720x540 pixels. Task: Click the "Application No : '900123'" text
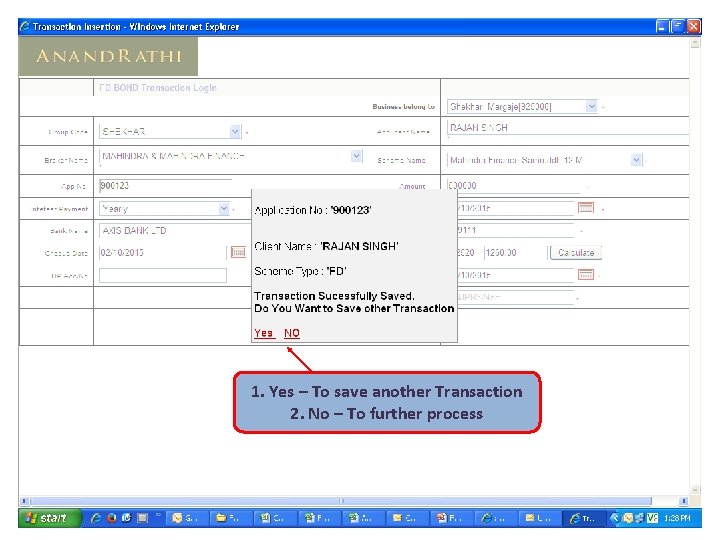pos(313,210)
